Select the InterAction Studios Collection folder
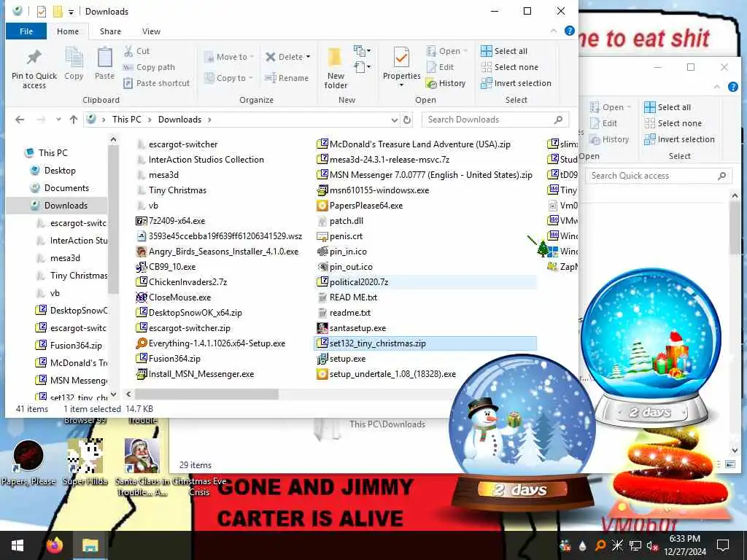This screenshot has width=747, height=560. coord(200,160)
